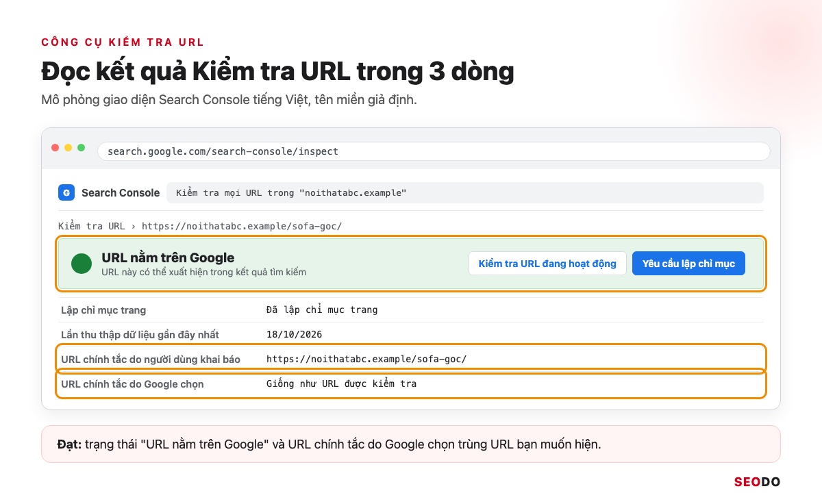Click "URL chính tắc do người dùng khai báo"
This screenshot has width=822, height=504.
pos(151,359)
